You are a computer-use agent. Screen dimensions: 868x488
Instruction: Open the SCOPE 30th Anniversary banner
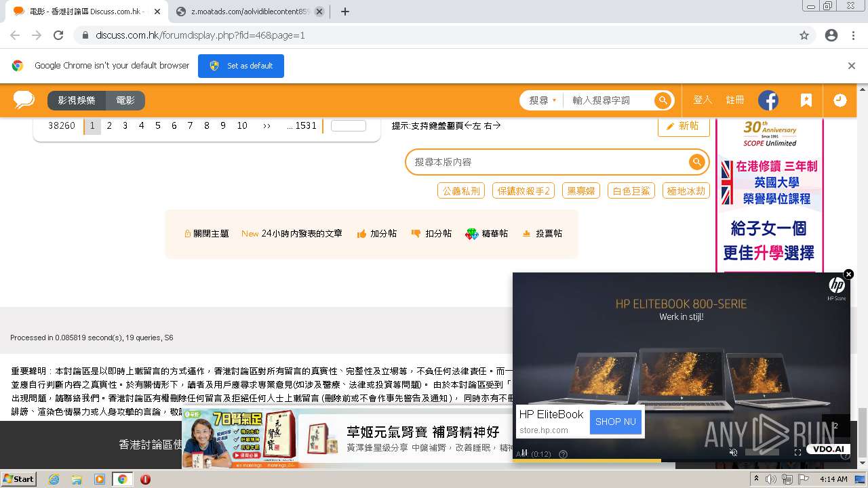pos(770,197)
